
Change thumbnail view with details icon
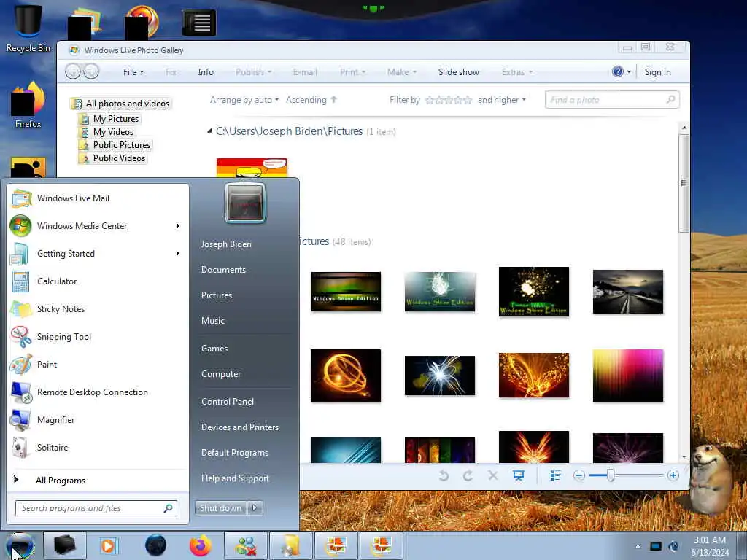click(555, 475)
